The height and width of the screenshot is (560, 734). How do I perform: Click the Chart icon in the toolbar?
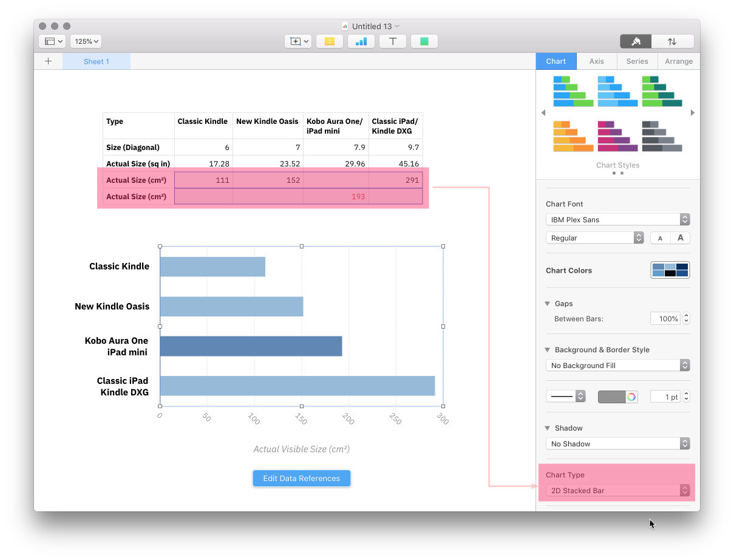[361, 41]
